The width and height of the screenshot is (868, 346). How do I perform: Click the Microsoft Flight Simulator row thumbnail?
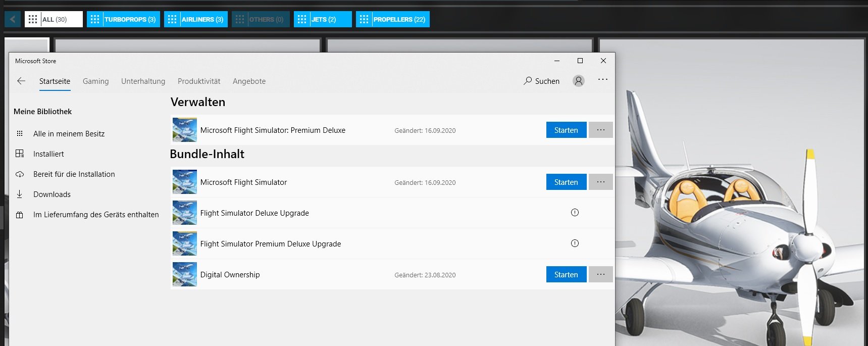[185, 182]
